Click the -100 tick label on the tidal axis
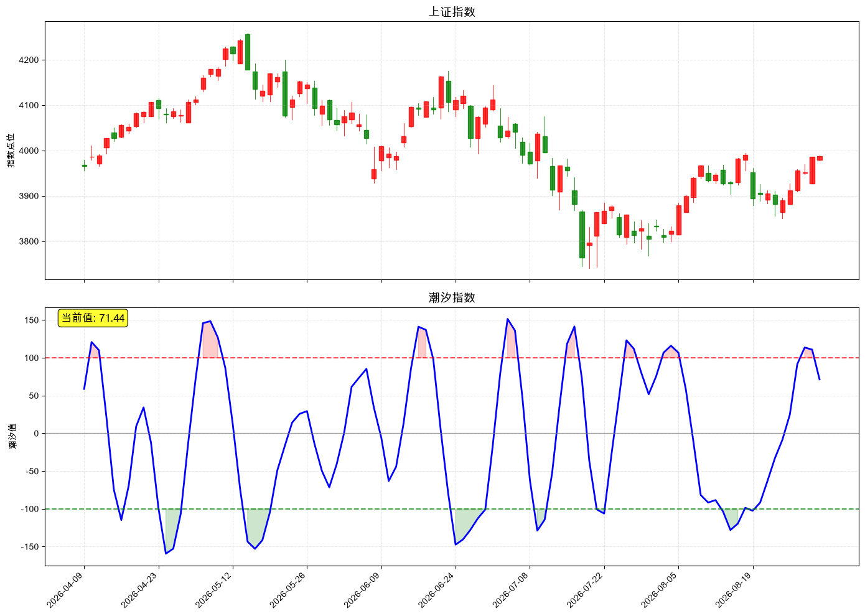865x616 pixels. (x=30, y=510)
